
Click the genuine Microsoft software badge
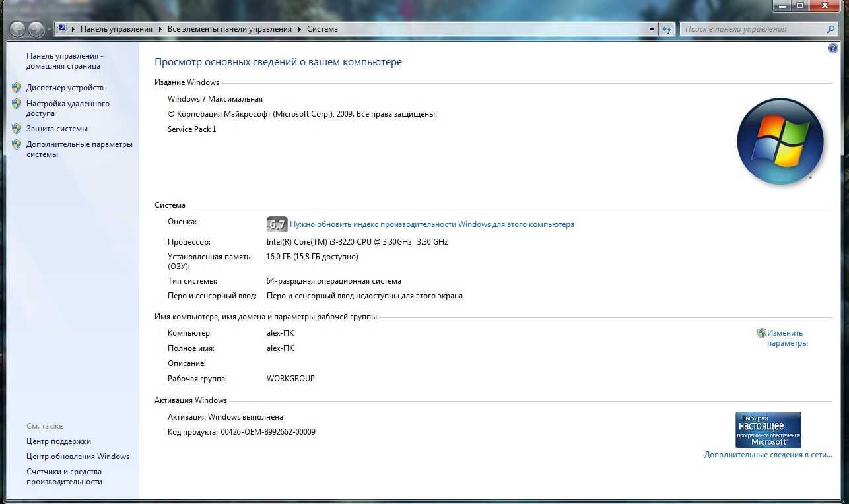coord(768,429)
